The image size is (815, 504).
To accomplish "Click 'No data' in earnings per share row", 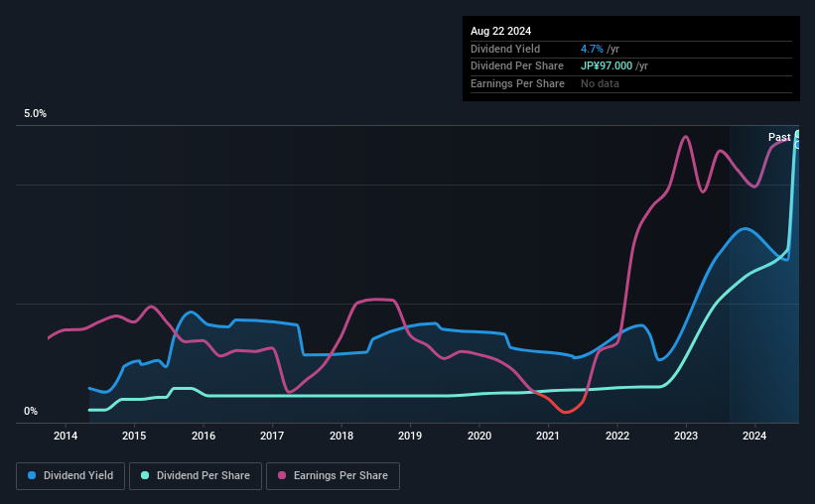I will click(600, 83).
